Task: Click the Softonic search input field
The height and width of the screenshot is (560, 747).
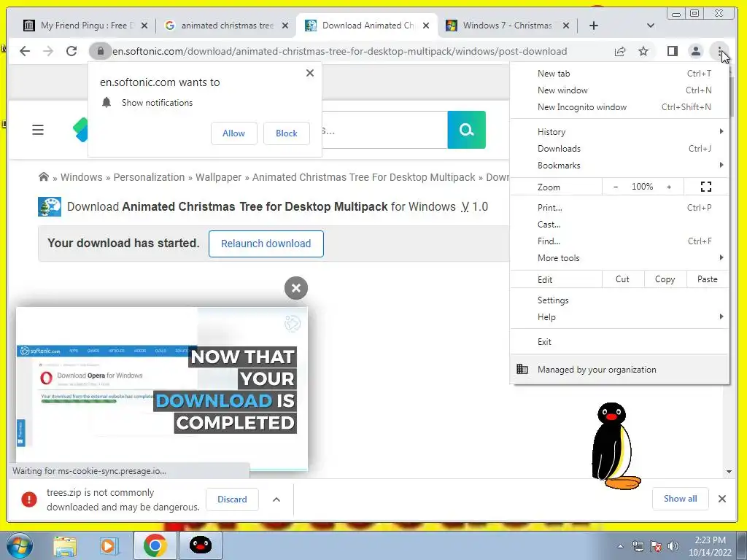Action: click(384, 130)
